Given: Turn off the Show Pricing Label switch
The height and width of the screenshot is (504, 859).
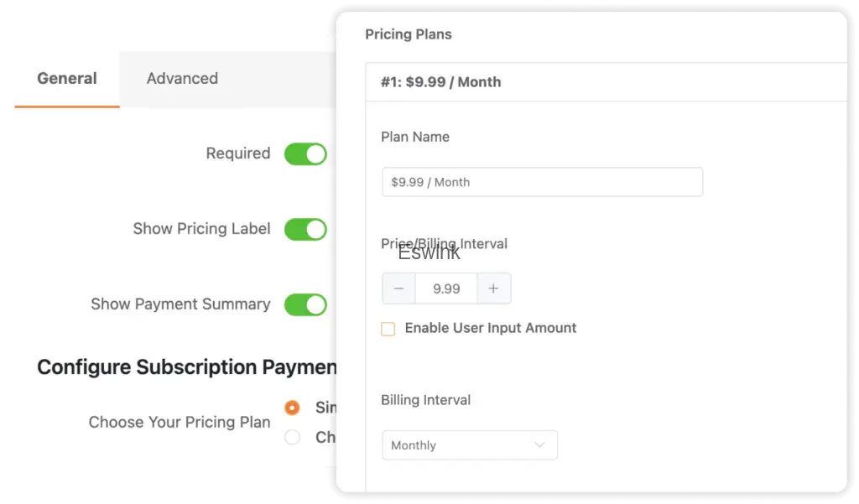Looking at the screenshot, I should click(305, 229).
